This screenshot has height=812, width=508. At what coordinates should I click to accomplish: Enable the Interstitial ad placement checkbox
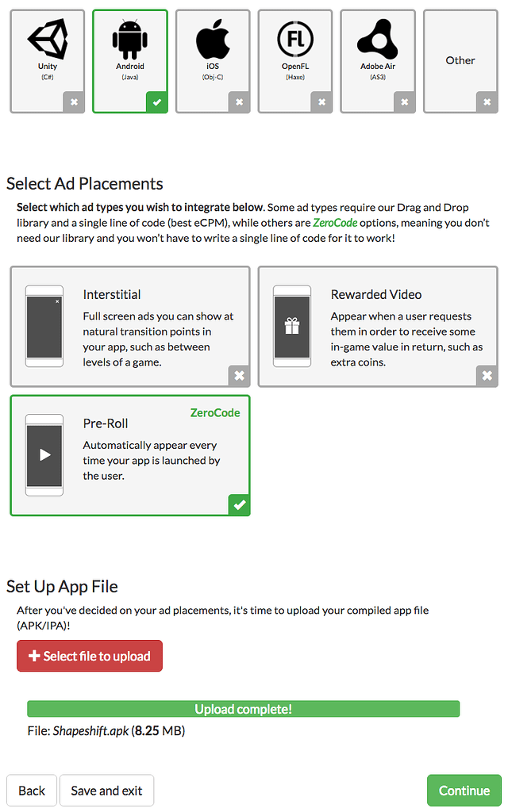[x=239, y=376]
